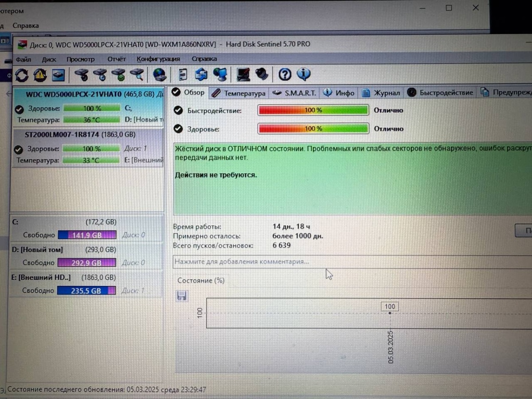Viewport: 532px width, 399px height.
Task: Click the checkmark icon beside Быстродействие label
Action: pyautogui.click(x=178, y=110)
